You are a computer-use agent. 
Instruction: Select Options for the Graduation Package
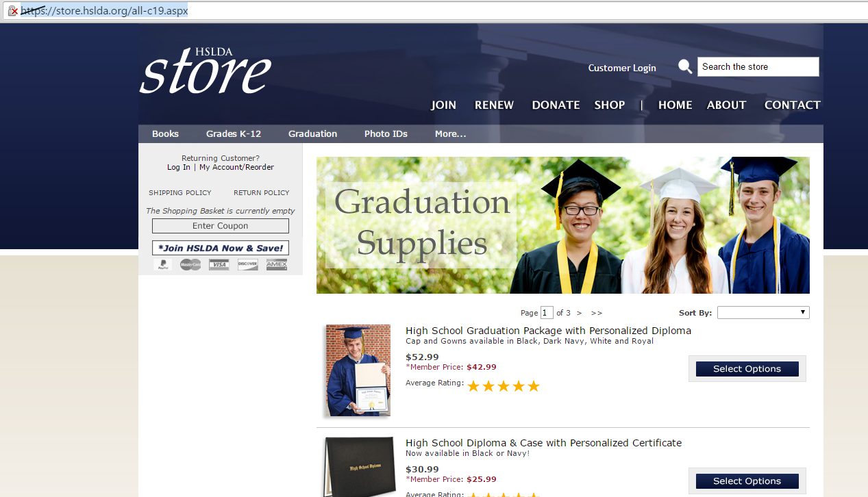[747, 369]
